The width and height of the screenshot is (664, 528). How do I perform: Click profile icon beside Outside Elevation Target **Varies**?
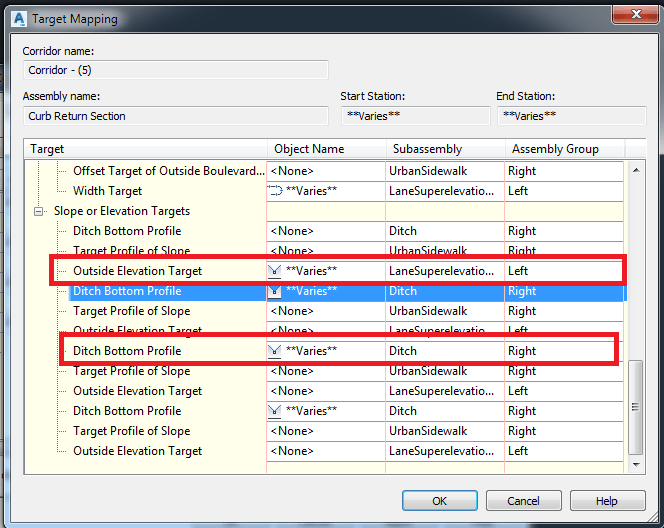(x=276, y=271)
